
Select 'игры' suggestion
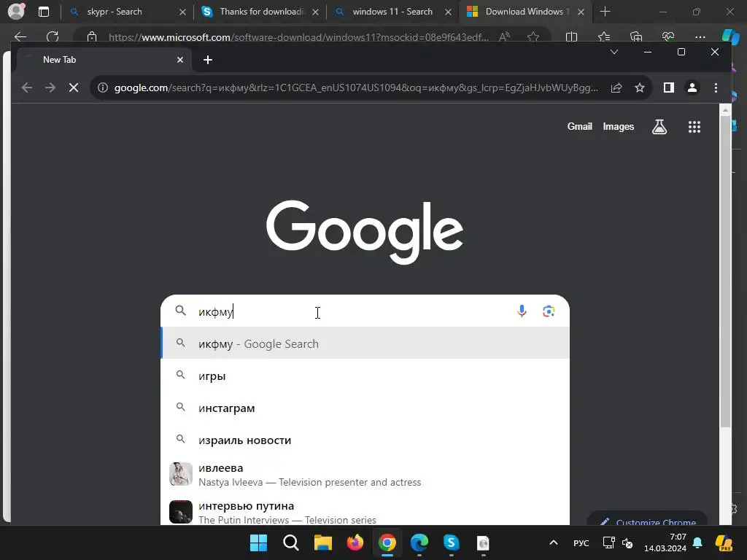click(x=365, y=376)
